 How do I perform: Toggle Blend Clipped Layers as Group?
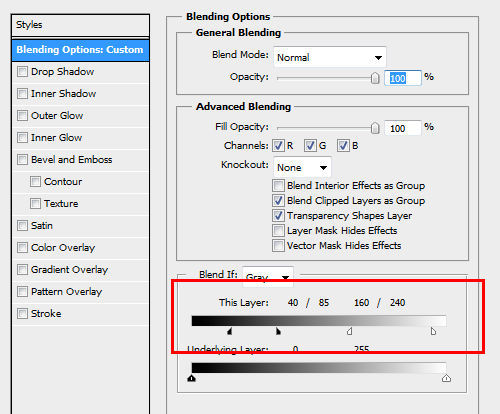(278, 201)
